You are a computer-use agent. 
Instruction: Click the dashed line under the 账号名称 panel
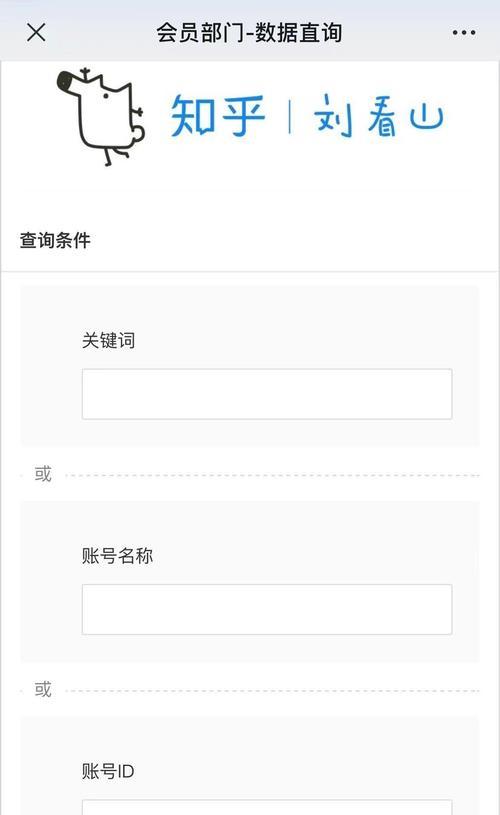pyautogui.click(x=272, y=691)
